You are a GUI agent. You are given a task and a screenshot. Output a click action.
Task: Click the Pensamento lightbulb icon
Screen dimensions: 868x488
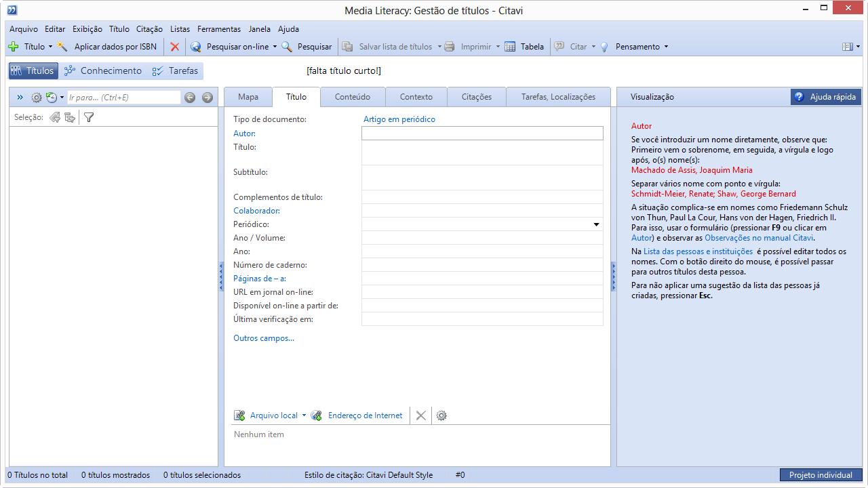pos(604,47)
